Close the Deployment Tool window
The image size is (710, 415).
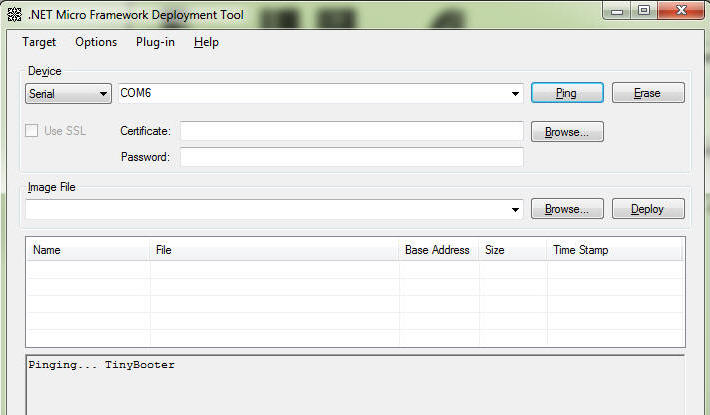tap(681, 11)
